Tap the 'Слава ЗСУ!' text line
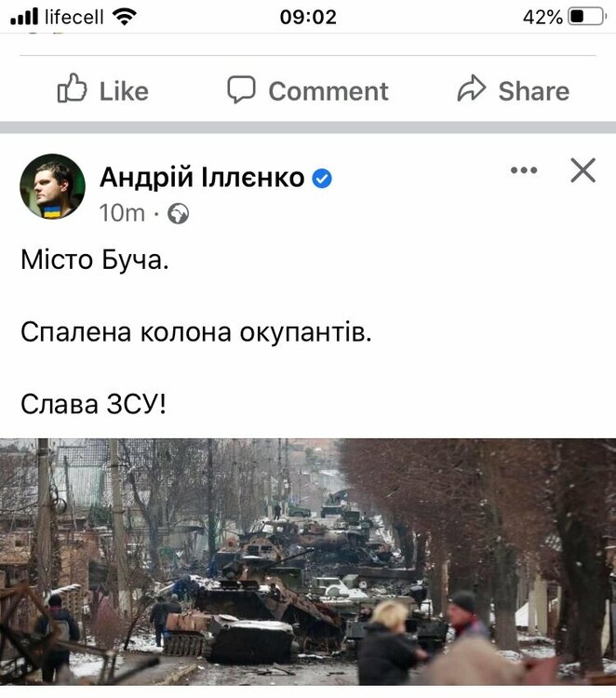Screen dimensions: 616x698 tap(93, 405)
